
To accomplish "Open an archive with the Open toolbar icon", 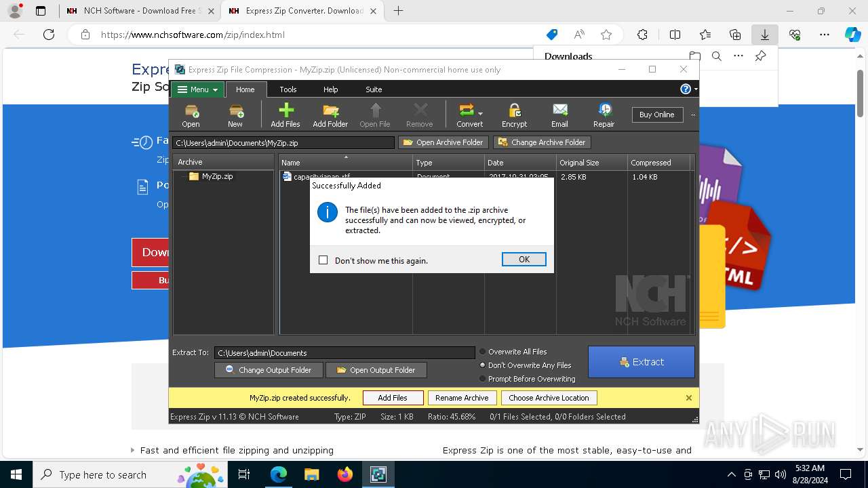I will tap(191, 115).
